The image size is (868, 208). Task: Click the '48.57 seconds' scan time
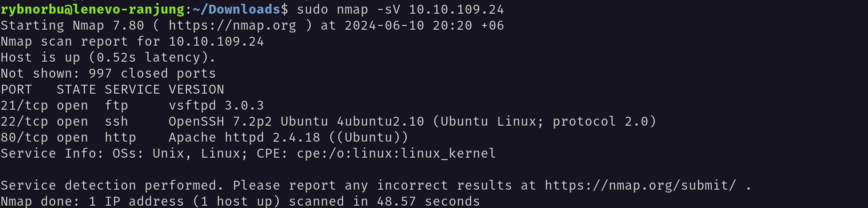coord(428,201)
